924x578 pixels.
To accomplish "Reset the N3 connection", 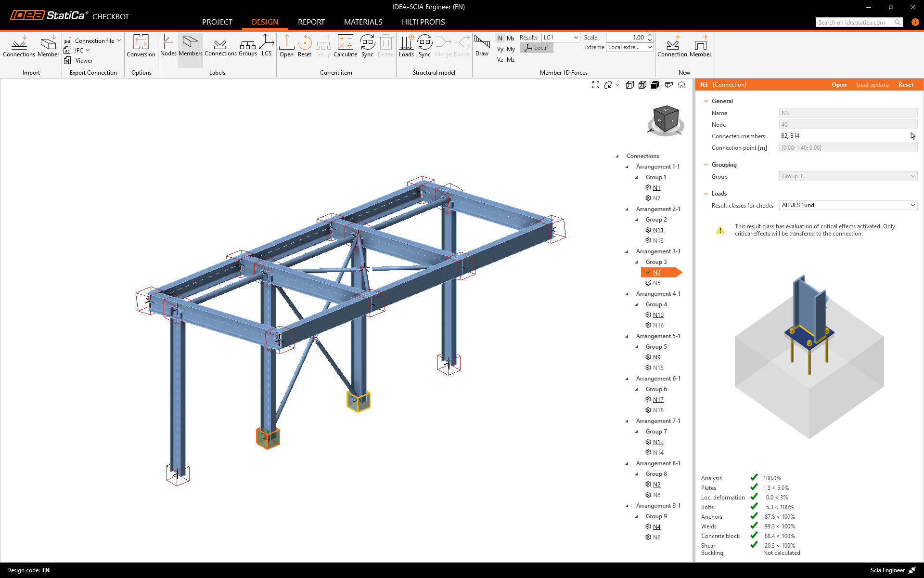I will point(906,85).
